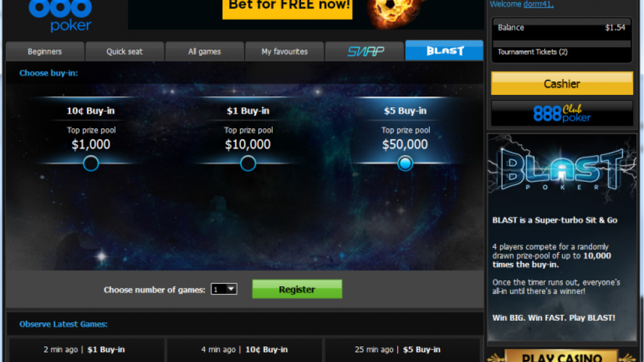644x362 pixels.
Task: Select the BLAST tab logo
Action: (444, 51)
